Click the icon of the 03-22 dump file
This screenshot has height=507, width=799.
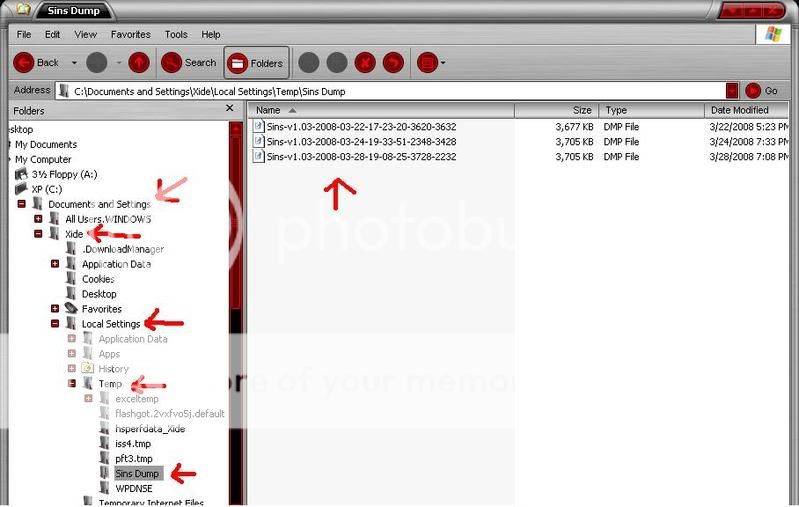(258, 126)
